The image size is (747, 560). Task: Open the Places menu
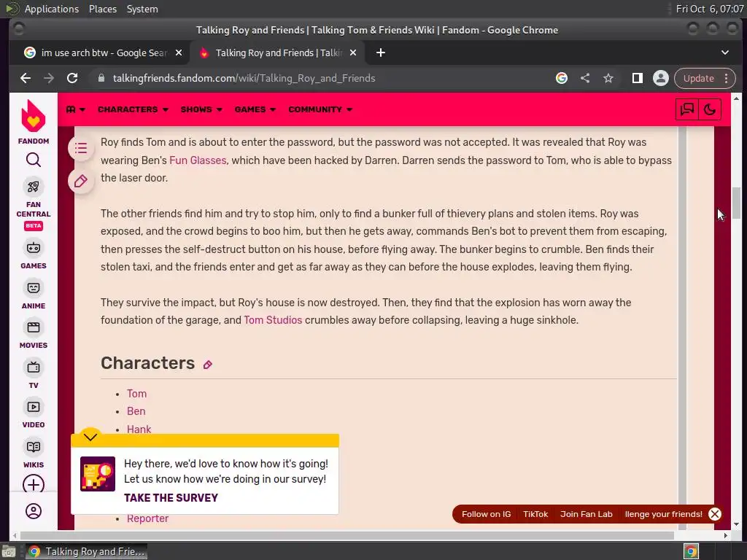[102, 9]
